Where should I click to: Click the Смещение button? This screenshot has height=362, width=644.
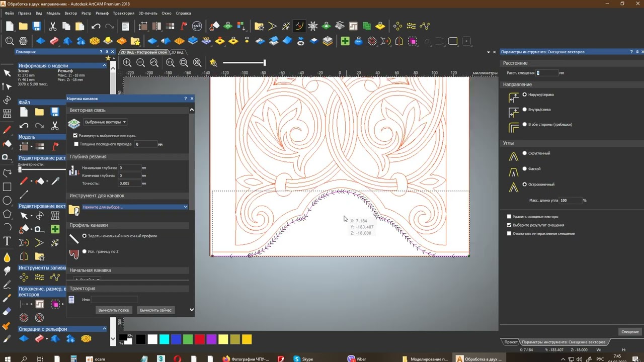coord(630,332)
